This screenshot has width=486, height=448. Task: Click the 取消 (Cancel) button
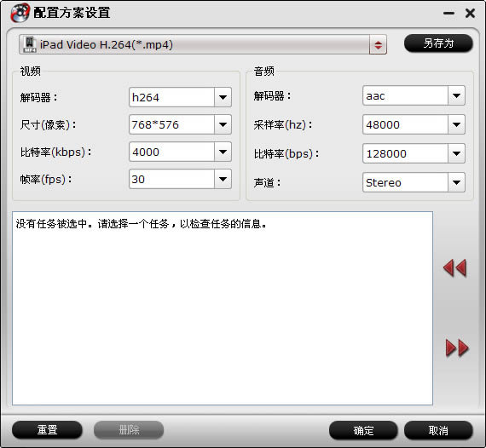pos(438,430)
